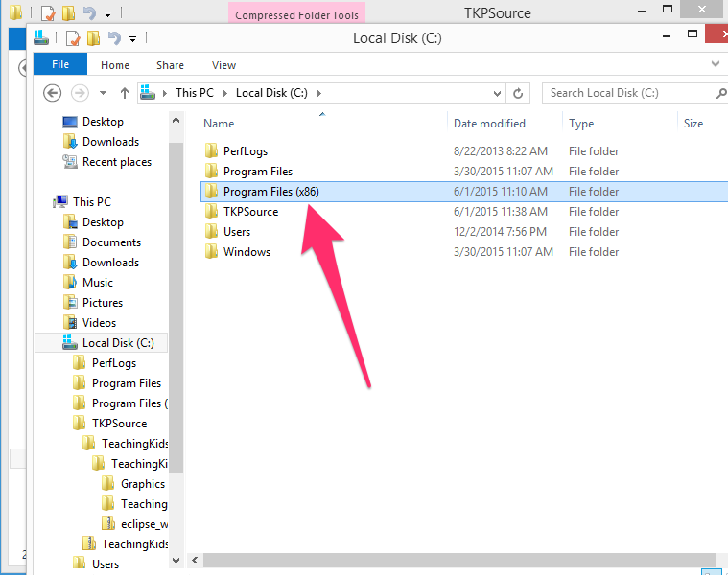Click the New folder icon in quick access toolbar
The width and height of the screenshot is (728, 575).
pos(93,39)
